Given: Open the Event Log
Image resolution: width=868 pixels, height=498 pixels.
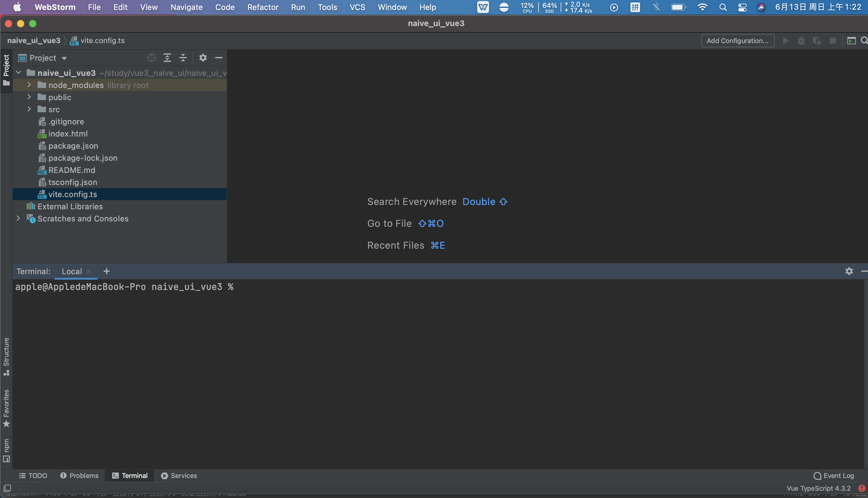Looking at the screenshot, I should [x=834, y=476].
